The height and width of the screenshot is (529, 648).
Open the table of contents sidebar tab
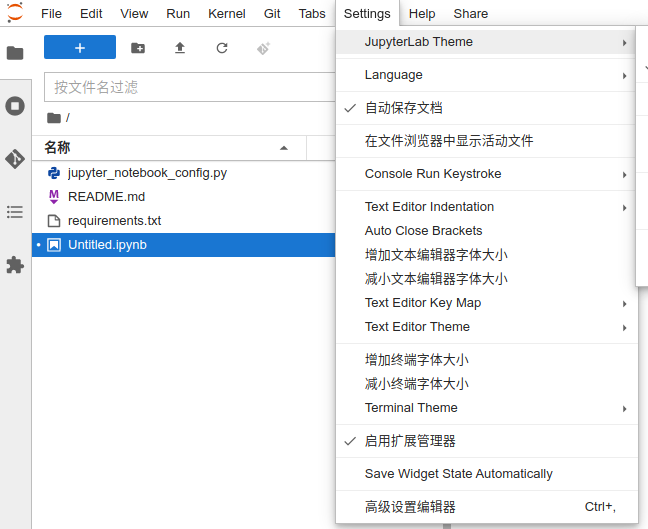(15, 212)
